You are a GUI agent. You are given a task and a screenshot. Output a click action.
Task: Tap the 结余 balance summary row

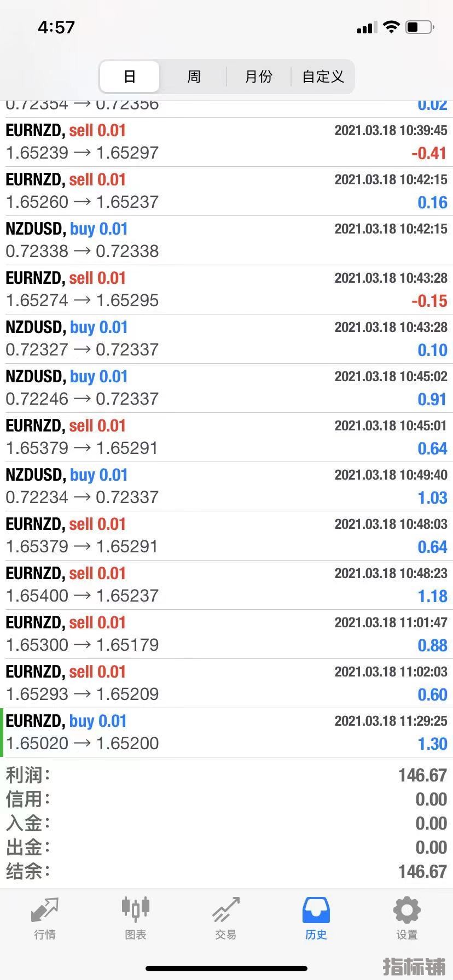(x=226, y=871)
